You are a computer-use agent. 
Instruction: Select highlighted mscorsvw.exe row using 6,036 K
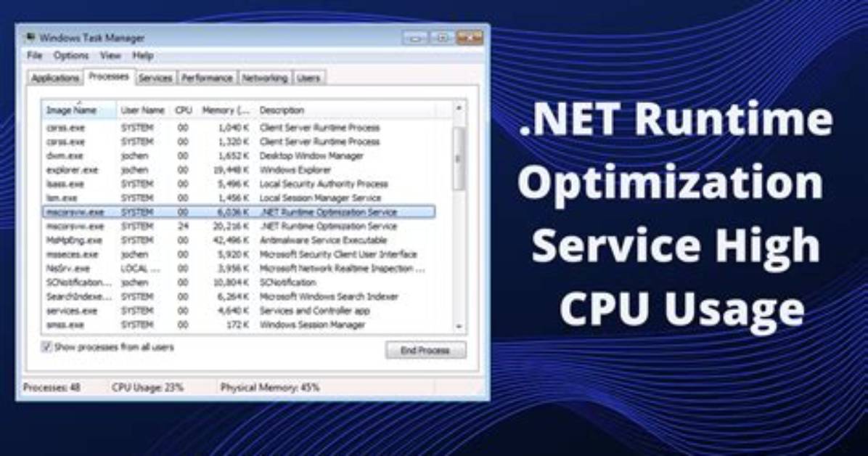coord(239,212)
